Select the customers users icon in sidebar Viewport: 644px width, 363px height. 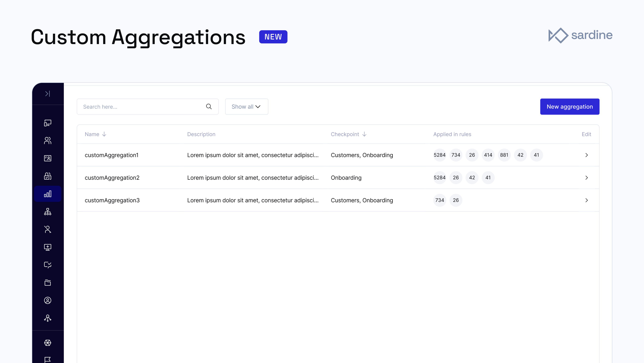pyautogui.click(x=48, y=140)
